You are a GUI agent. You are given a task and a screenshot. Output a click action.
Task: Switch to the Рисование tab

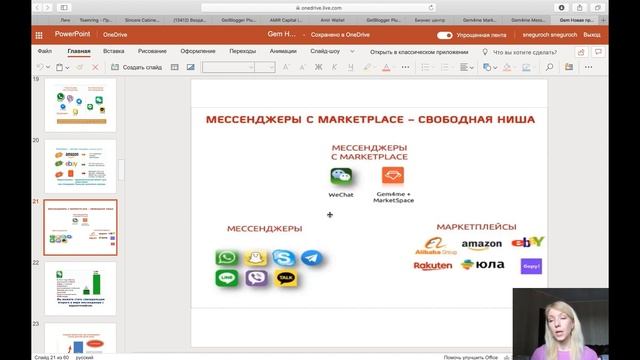(x=152, y=51)
